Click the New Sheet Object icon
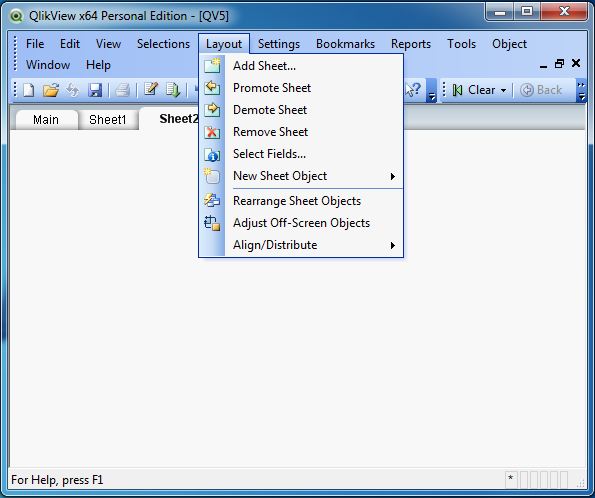This screenshot has height=498, width=595. point(212,176)
